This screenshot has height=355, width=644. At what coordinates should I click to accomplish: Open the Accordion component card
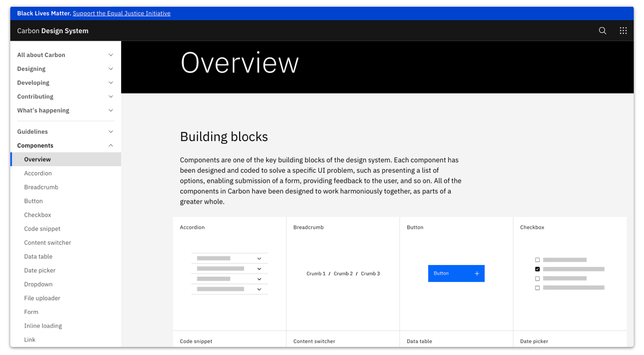point(229,274)
